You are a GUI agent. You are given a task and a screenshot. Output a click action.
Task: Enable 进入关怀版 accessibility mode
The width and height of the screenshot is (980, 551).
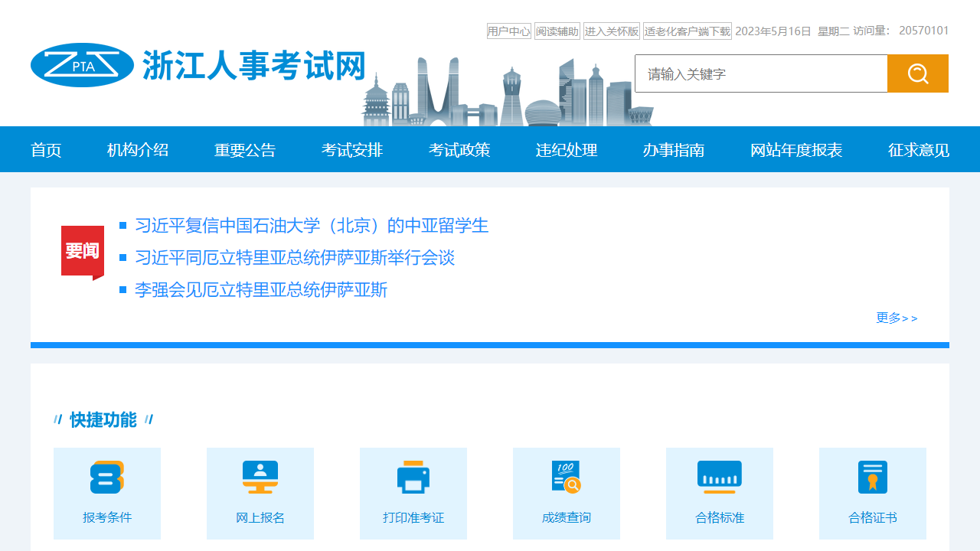point(612,31)
